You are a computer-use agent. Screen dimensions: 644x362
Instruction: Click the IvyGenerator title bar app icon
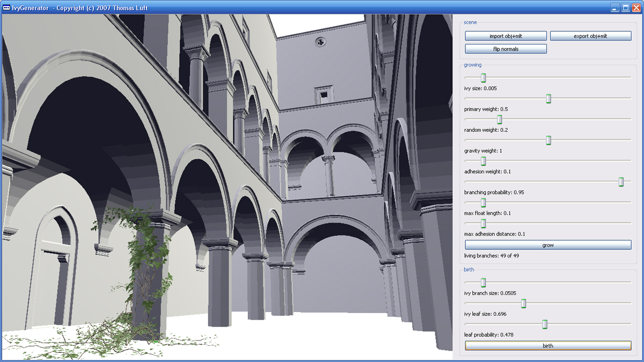[7, 8]
